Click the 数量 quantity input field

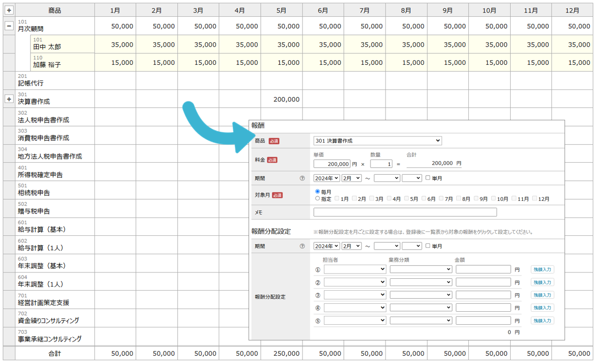pyautogui.click(x=381, y=164)
